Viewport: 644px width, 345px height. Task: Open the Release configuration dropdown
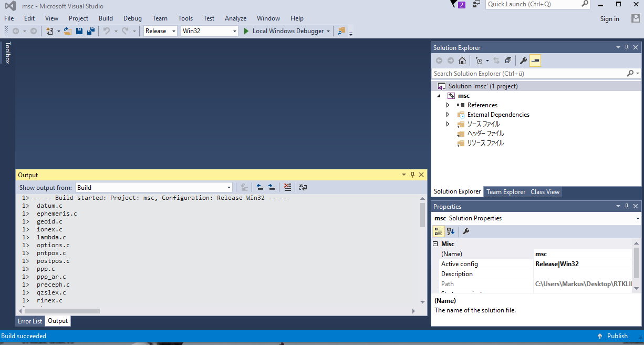(x=160, y=31)
